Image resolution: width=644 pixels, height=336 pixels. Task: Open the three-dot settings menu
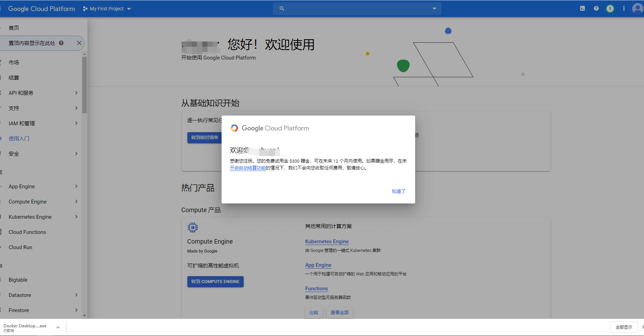624,9
